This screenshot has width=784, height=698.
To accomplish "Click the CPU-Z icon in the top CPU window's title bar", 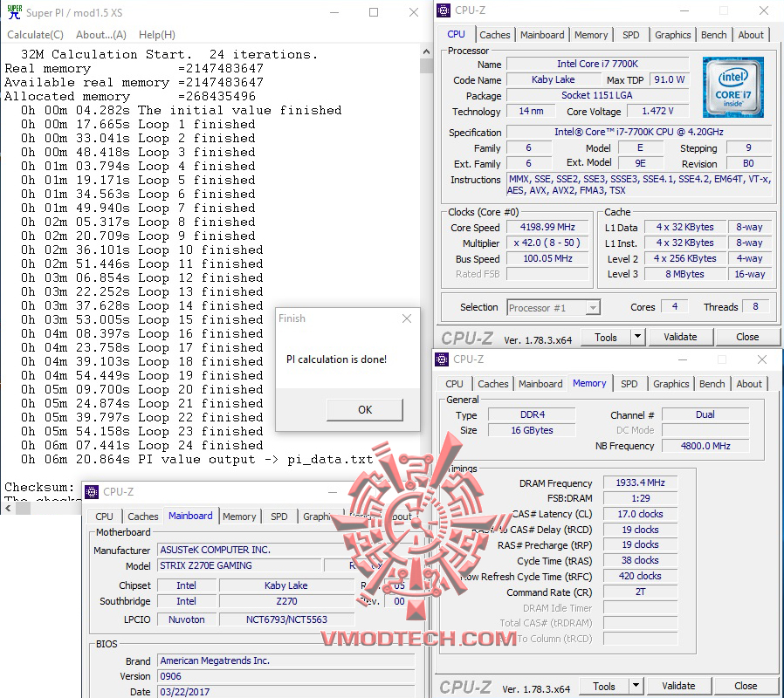I will [x=443, y=10].
